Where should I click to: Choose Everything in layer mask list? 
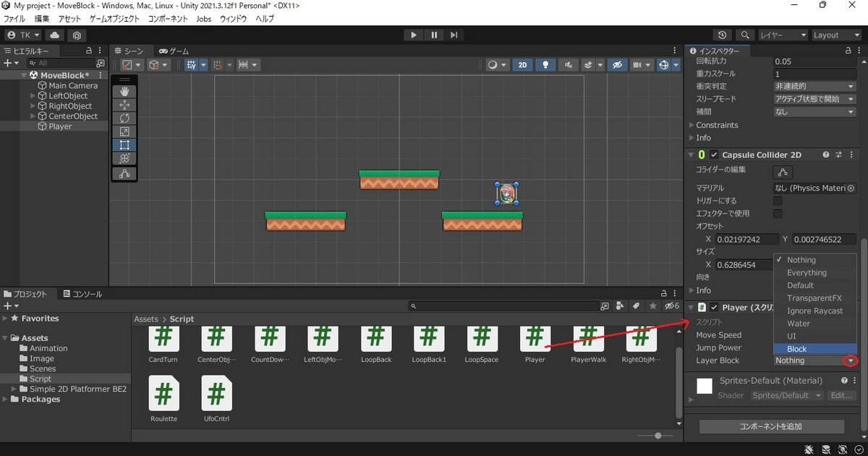click(815, 273)
